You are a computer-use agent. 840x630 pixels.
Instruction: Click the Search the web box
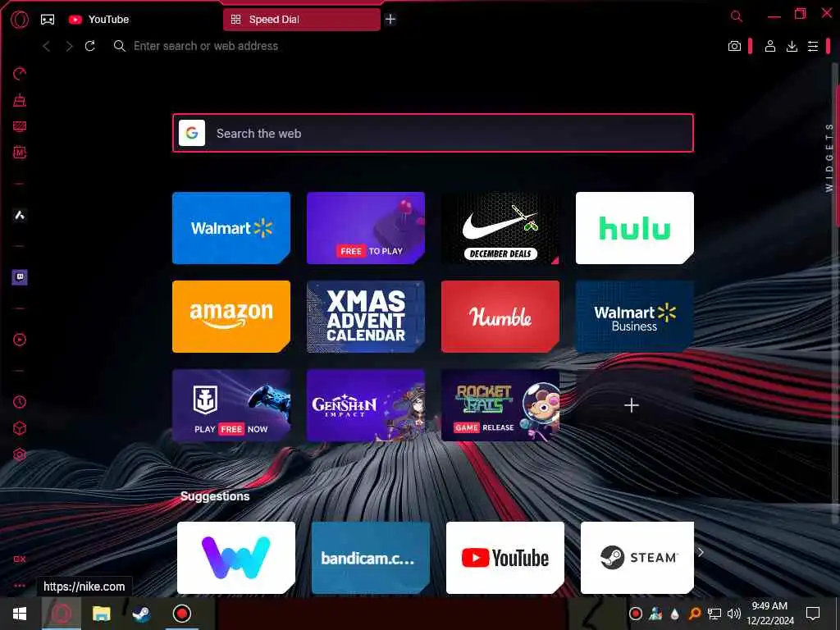[433, 133]
